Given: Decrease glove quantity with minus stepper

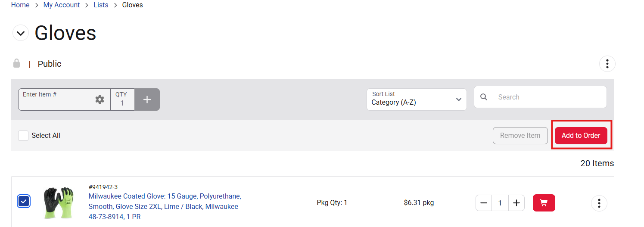Looking at the screenshot, I should (484, 203).
